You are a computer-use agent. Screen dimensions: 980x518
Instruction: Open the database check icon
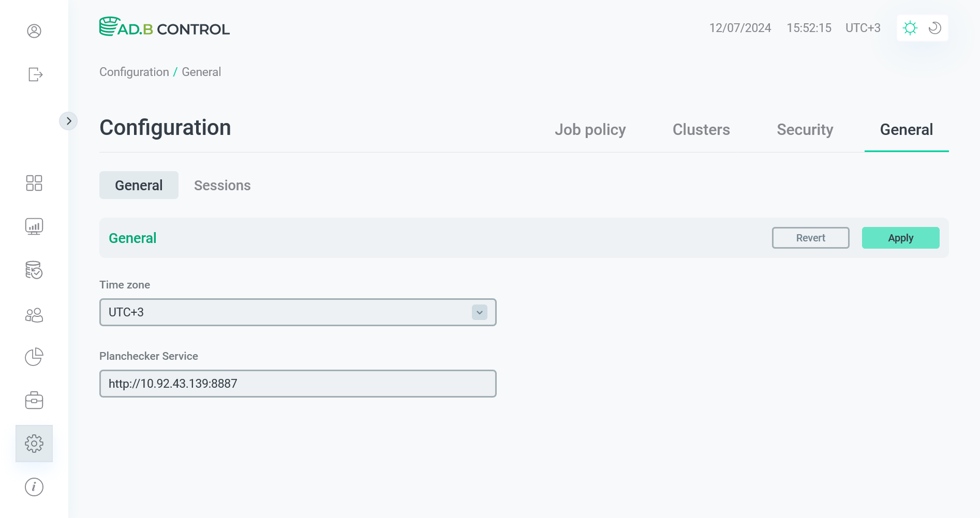[x=34, y=270]
